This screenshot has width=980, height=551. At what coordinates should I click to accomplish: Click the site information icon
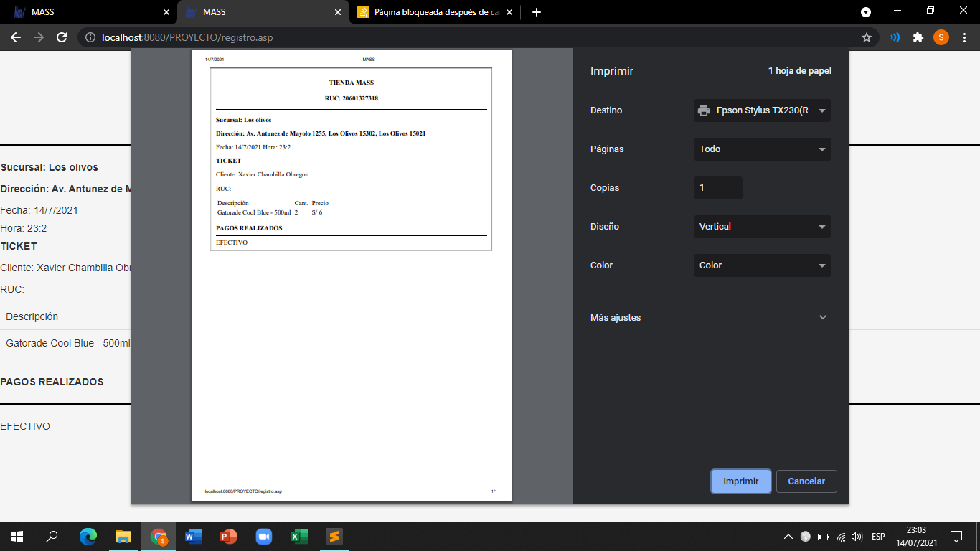pos(90,37)
